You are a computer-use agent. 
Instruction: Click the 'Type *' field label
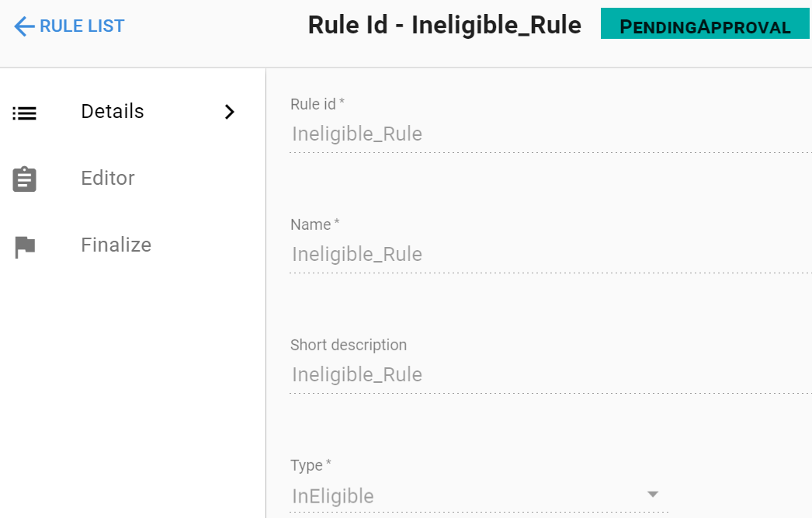click(x=311, y=465)
